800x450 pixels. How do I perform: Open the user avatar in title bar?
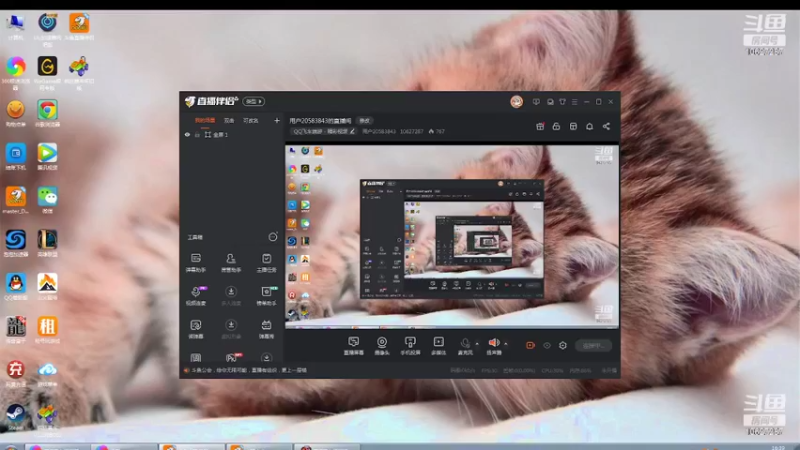tap(516, 102)
